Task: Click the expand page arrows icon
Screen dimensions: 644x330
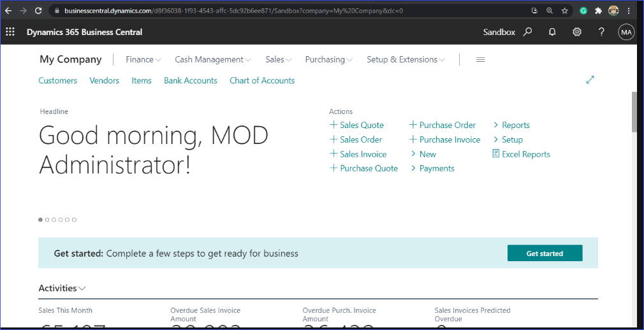Action: (590, 80)
